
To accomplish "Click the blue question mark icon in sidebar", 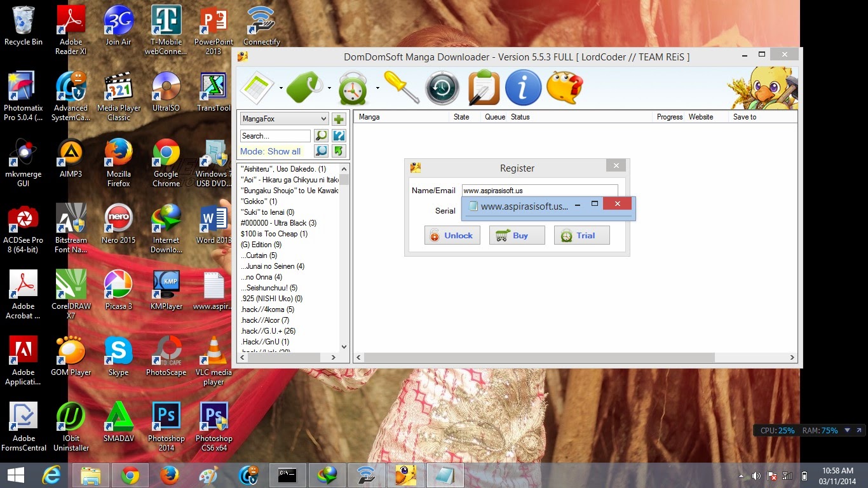I will [339, 135].
